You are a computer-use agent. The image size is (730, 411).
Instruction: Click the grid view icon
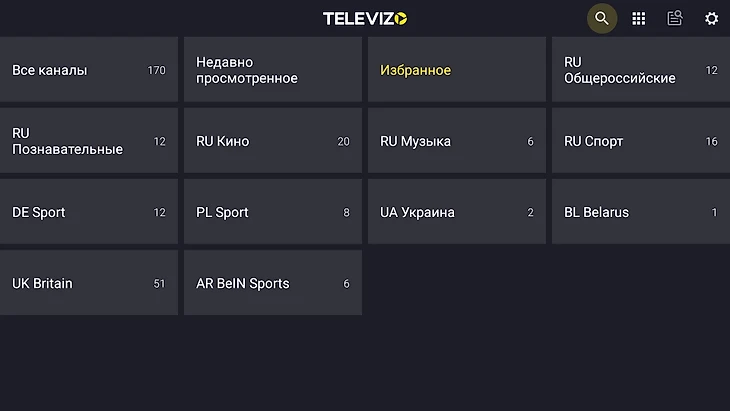638,18
